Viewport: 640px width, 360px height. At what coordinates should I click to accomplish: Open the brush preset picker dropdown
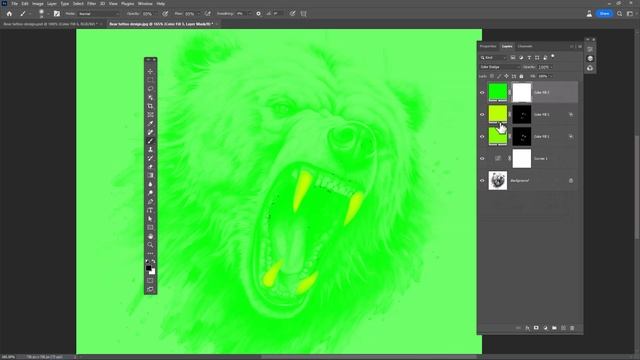pyautogui.click(x=48, y=13)
